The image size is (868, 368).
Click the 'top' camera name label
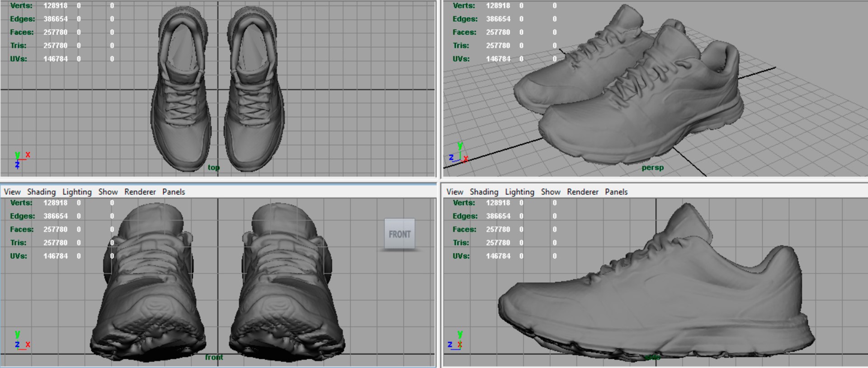click(x=214, y=167)
